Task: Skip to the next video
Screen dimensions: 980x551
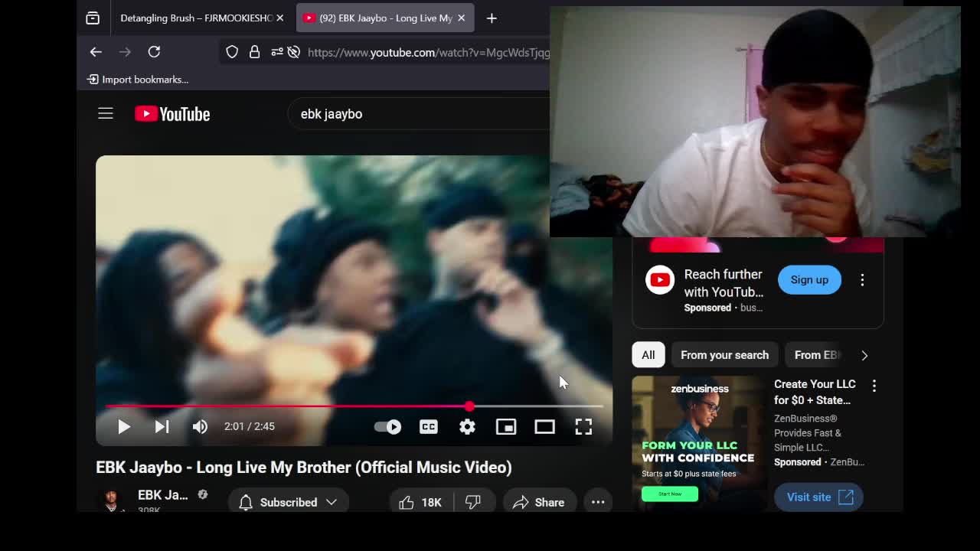Action: 162,426
